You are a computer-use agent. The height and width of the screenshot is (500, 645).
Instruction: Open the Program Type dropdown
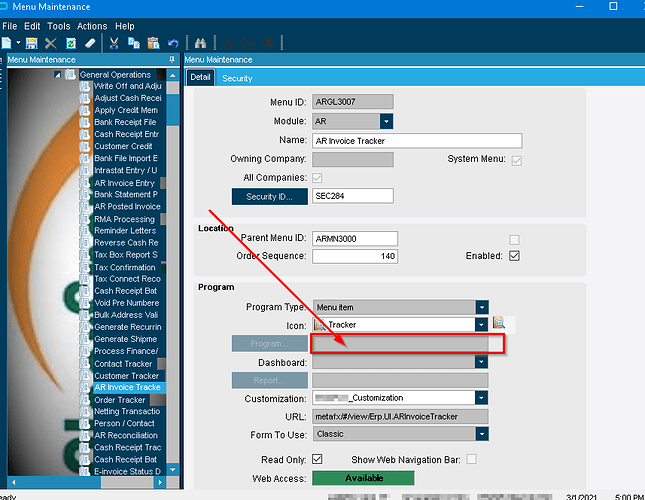point(482,307)
